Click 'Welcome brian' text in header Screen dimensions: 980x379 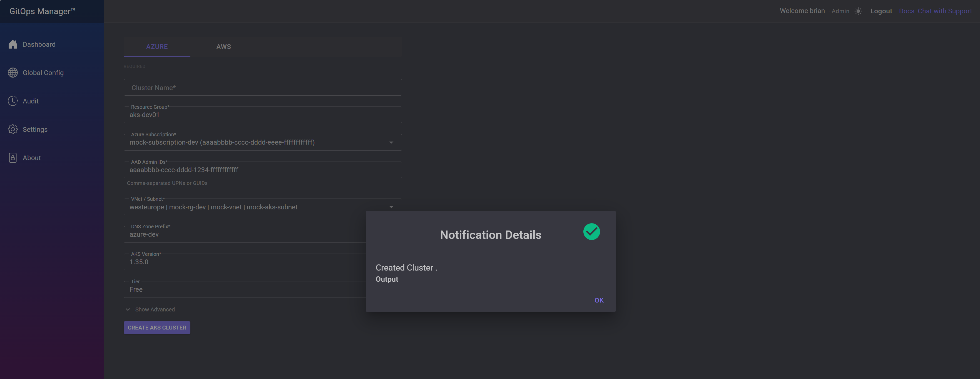pos(802,11)
